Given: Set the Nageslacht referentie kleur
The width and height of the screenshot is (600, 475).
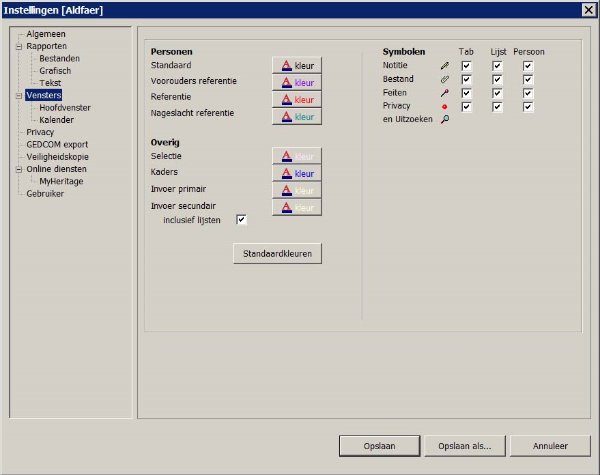Looking at the screenshot, I should pos(297,117).
